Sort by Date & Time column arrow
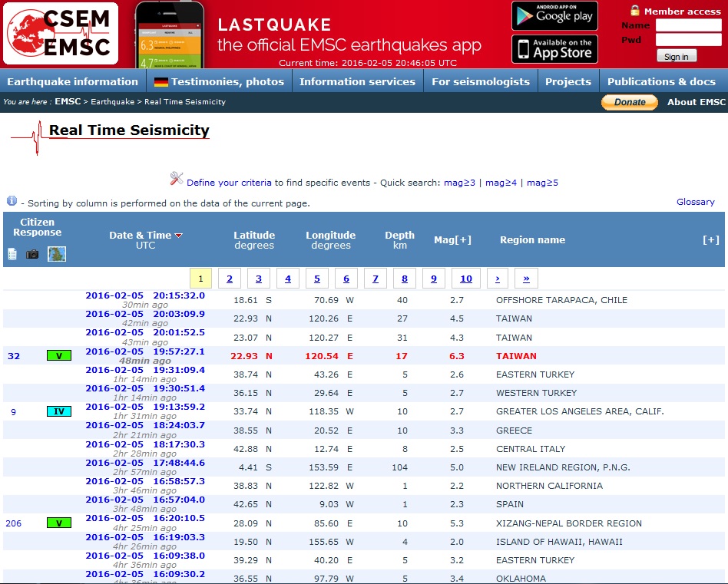728x584 pixels. [x=179, y=236]
